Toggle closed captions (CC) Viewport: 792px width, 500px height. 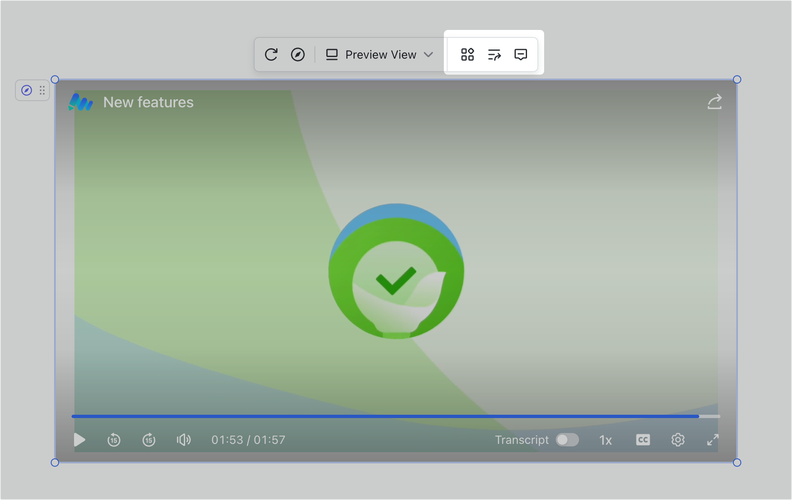click(x=643, y=440)
